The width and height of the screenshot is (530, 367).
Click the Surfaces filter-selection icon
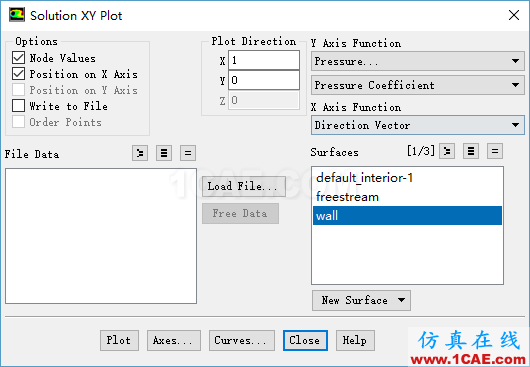(x=447, y=151)
